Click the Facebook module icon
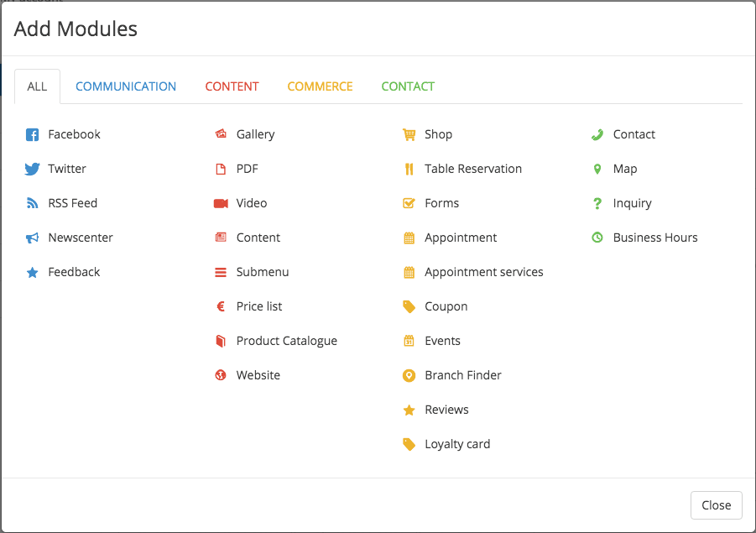This screenshot has height=533, width=756. coord(32,134)
